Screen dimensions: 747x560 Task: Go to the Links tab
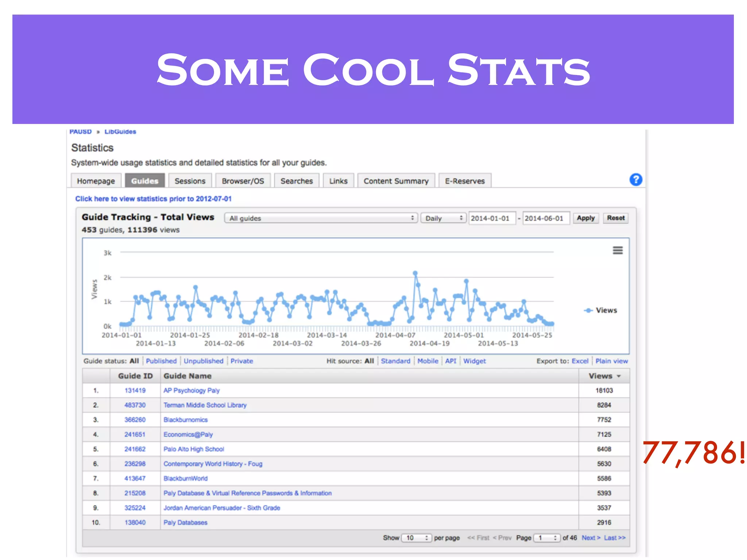pos(338,181)
